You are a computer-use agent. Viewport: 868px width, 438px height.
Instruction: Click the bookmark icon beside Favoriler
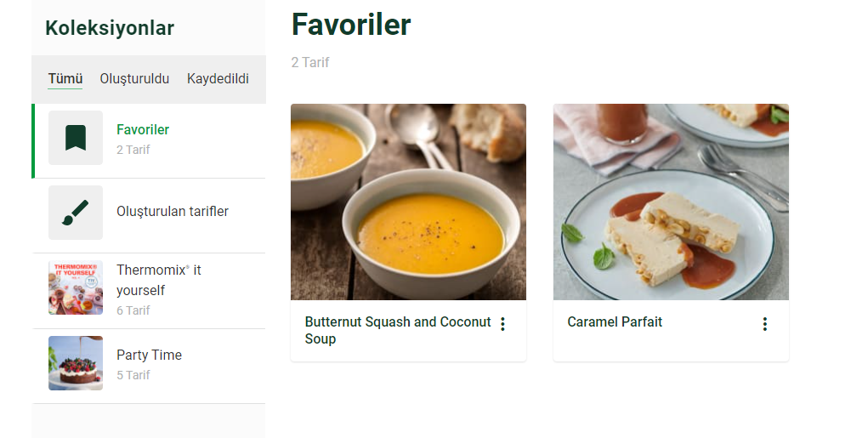(x=76, y=138)
